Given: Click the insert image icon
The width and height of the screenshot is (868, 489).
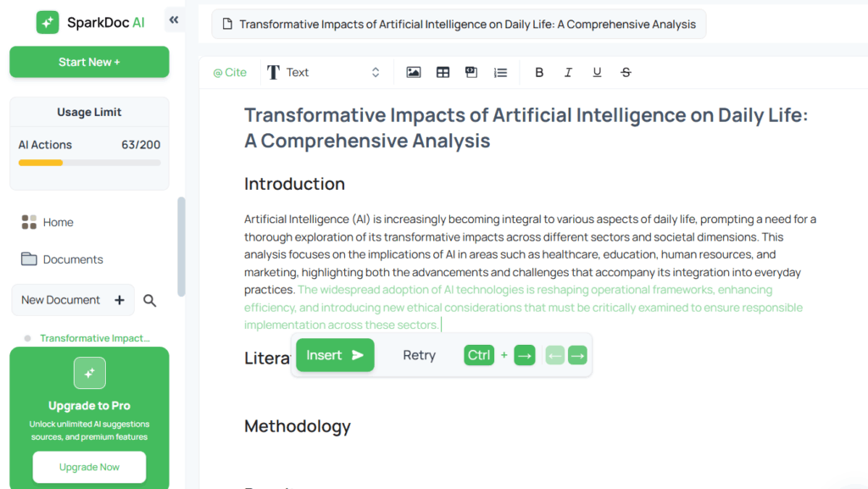Looking at the screenshot, I should [x=414, y=73].
